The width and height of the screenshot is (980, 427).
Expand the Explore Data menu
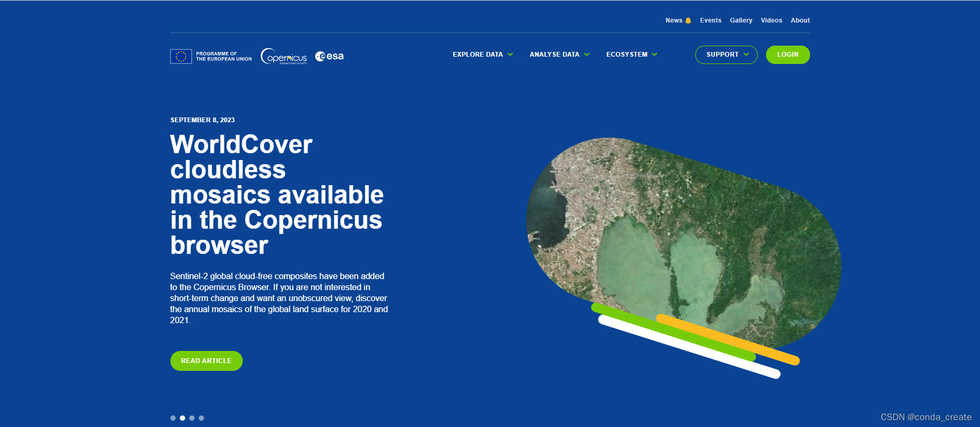tap(483, 55)
